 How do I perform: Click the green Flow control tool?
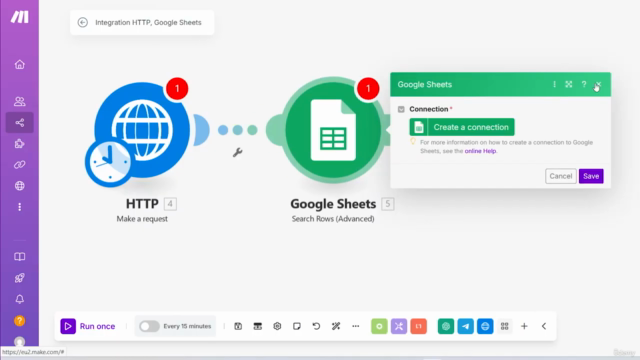coord(379,326)
